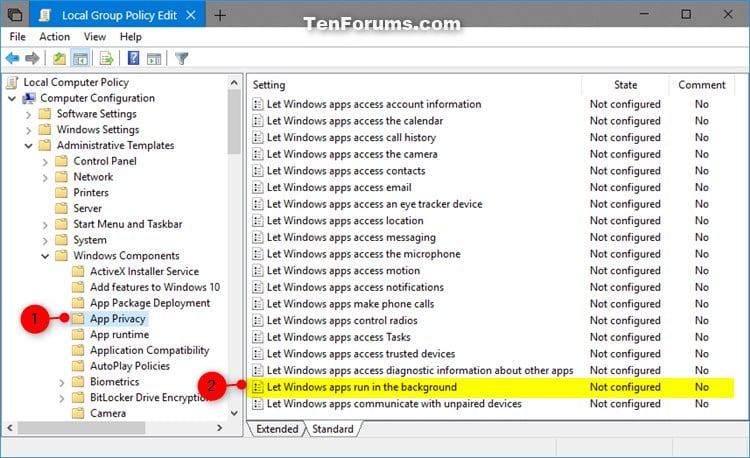
Task: Collapse the Administrative Templates node
Action: coord(28,146)
